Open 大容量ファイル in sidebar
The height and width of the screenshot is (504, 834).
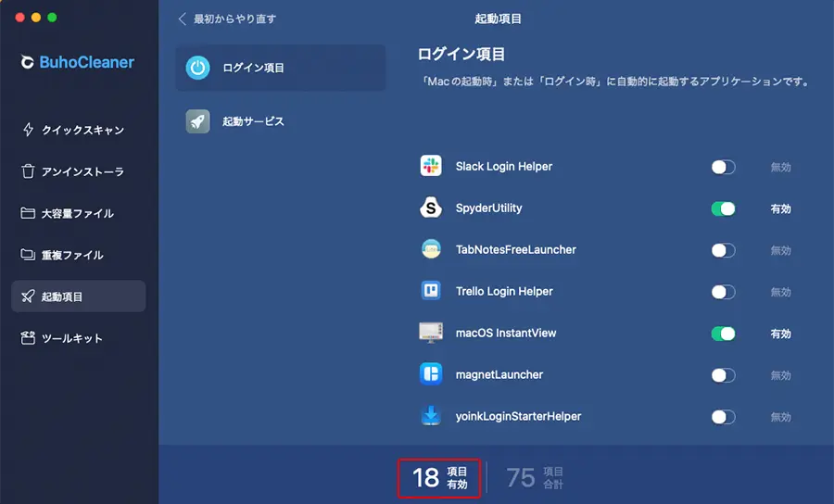(x=78, y=213)
